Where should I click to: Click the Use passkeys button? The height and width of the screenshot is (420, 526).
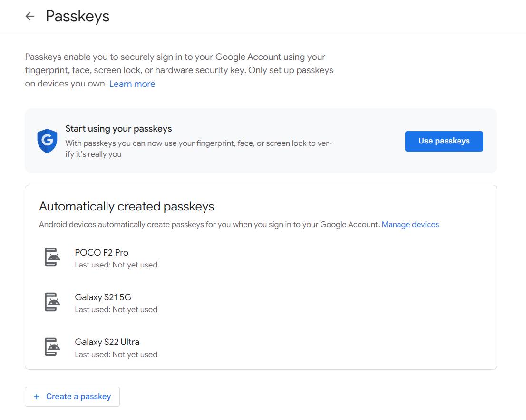tap(444, 141)
